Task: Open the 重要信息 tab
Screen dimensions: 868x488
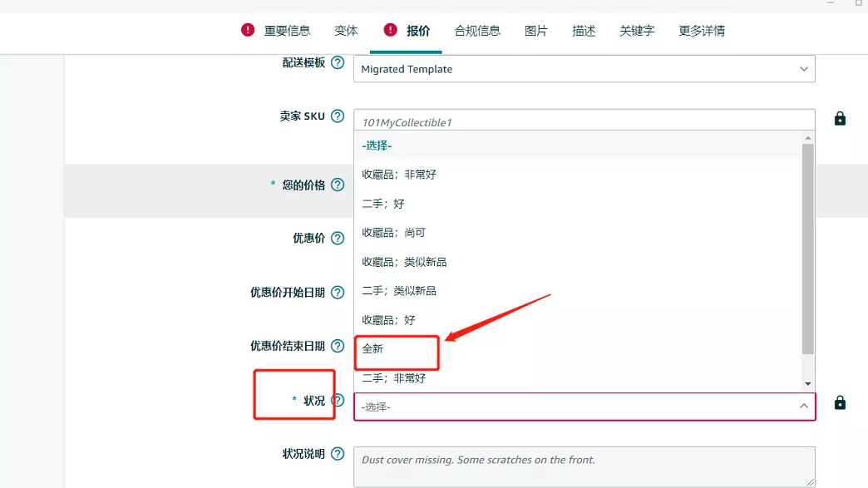Action: point(287,31)
